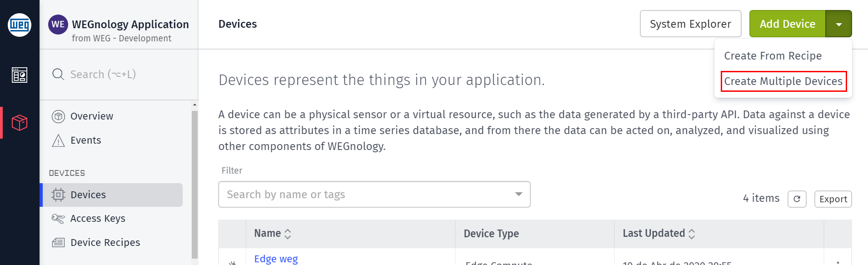868x265 pixels.
Task: Click the sidebar scrollbar up arrow
Action: [195, 105]
